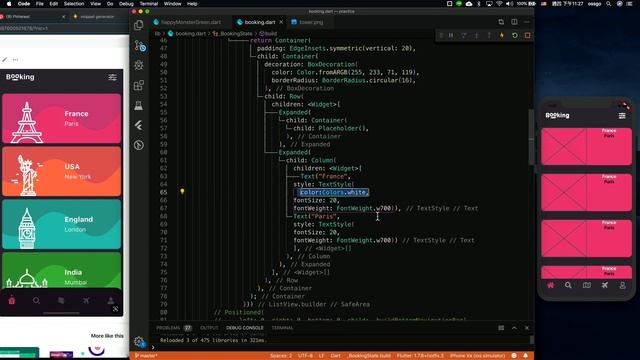Click the France card in the Booking mockup
The image size is (640, 360).
coord(62,119)
